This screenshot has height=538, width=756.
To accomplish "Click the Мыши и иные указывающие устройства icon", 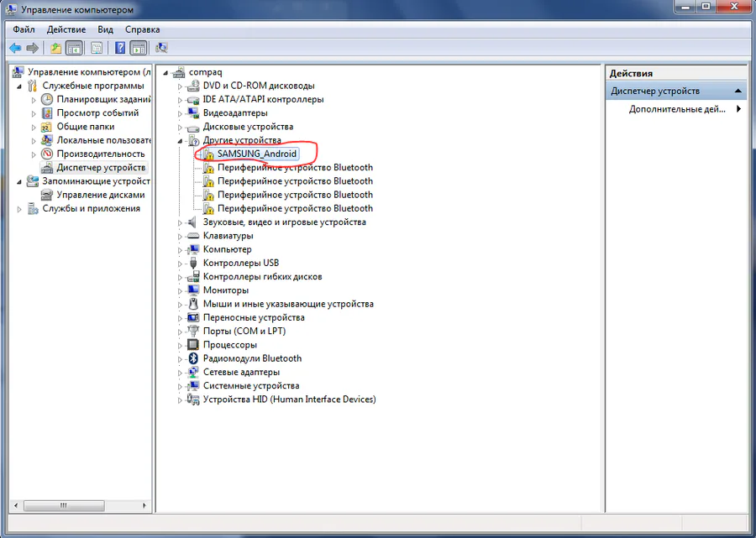I will pyautogui.click(x=193, y=304).
